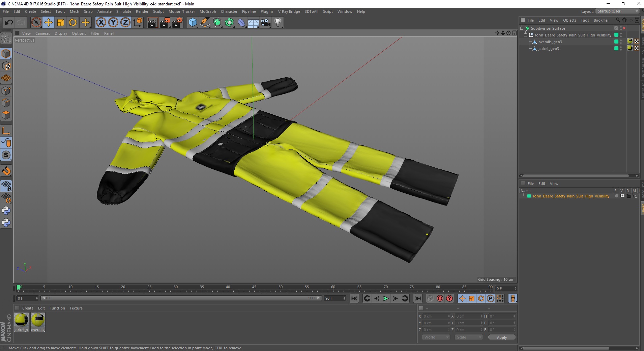644x351 pixels.
Task: Toggle Snap with S icon
Action: (6, 155)
